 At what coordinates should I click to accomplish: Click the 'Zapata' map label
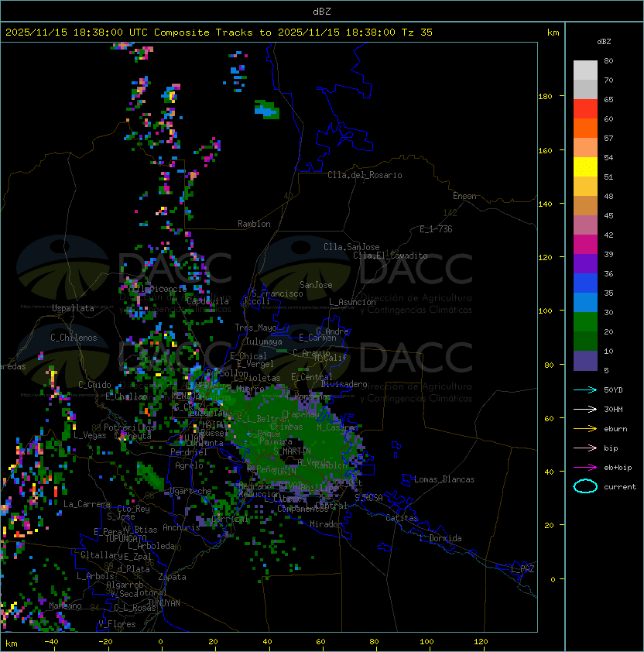pos(172,577)
